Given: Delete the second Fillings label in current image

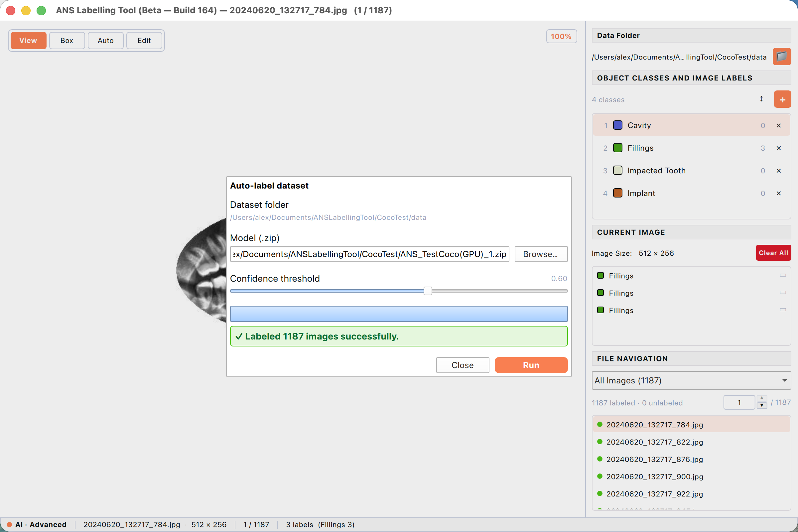Looking at the screenshot, I should click(x=783, y=293).
